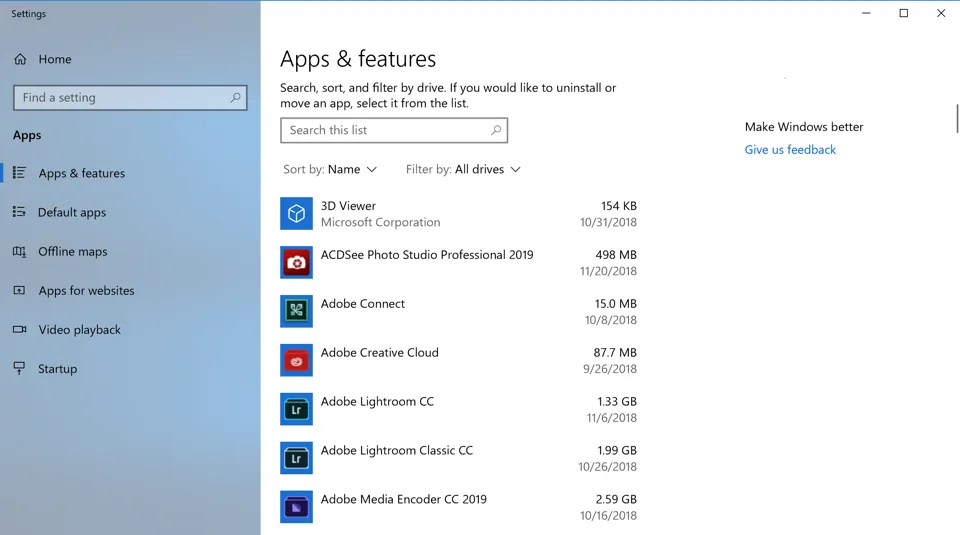960x535 pixels.
Task: Click the Home icon in sidebar
Action: (20, 59)
